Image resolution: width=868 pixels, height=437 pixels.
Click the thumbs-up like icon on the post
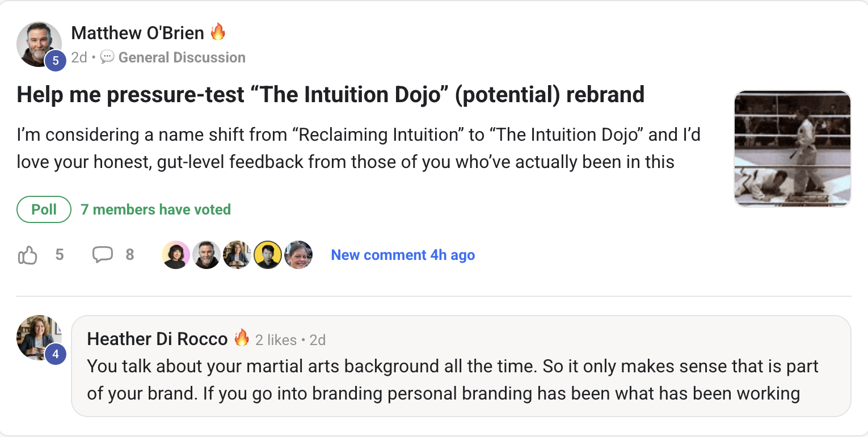(x=27, y=255)
